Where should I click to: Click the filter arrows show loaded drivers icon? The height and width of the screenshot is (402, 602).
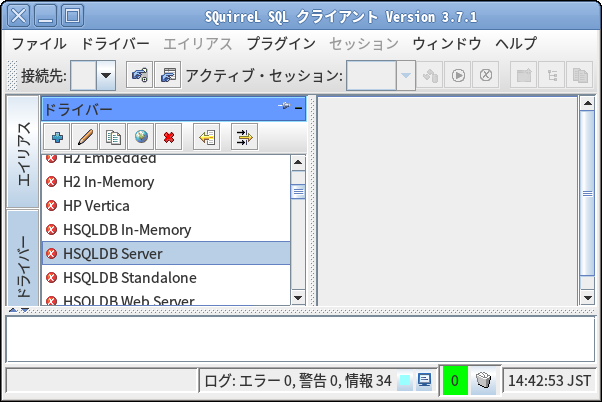click(245, 137)
